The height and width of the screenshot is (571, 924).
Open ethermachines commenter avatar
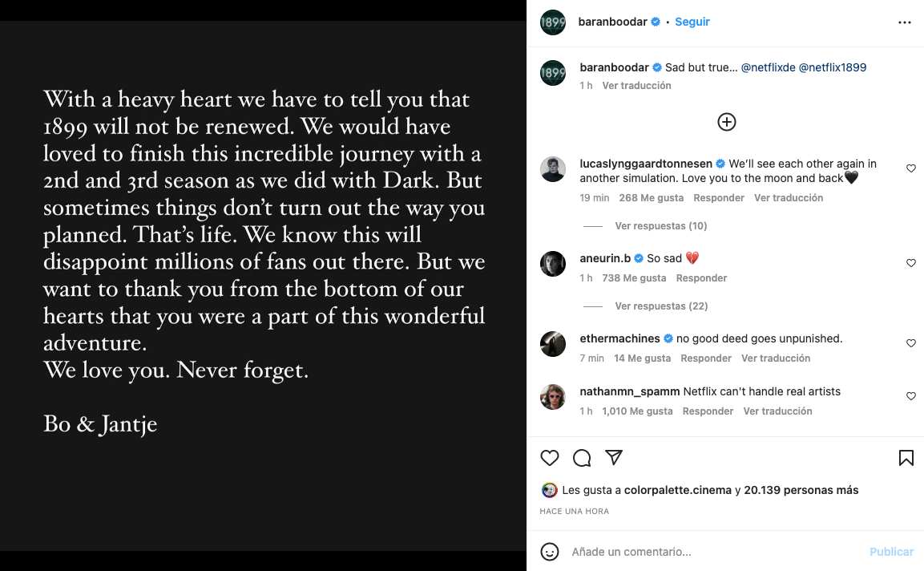[x=553, y=344]
